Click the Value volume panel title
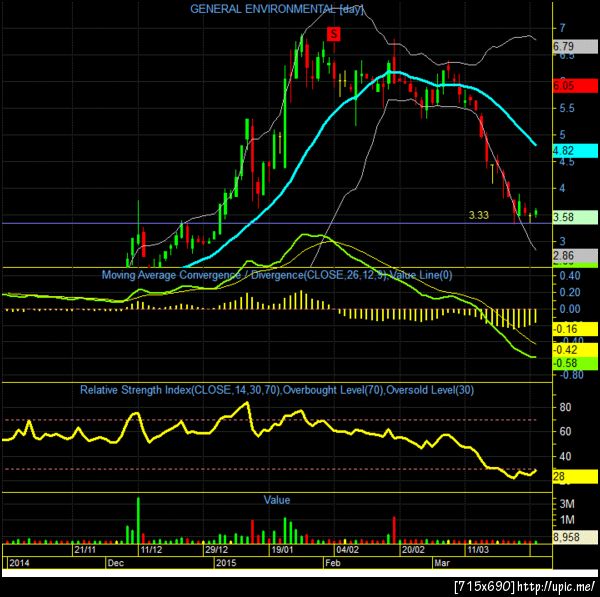The height and width of the screenshot is (597, 600). pos(277,500)
